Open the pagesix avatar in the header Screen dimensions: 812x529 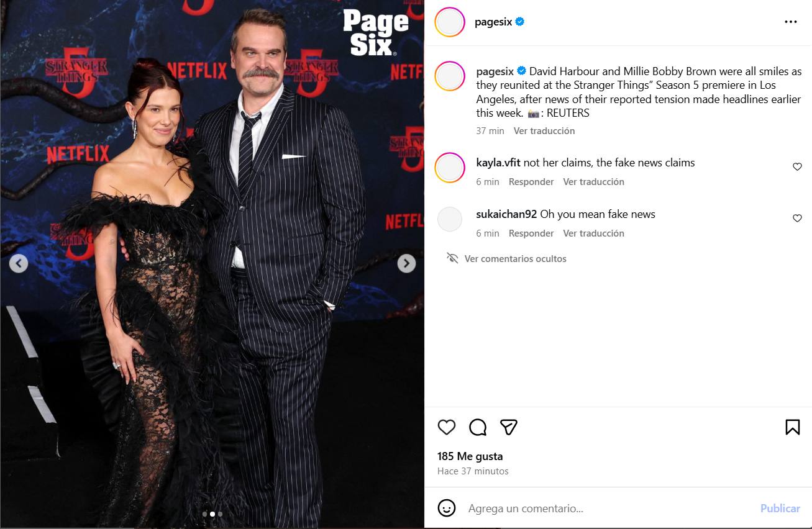[x=450, y=22]
